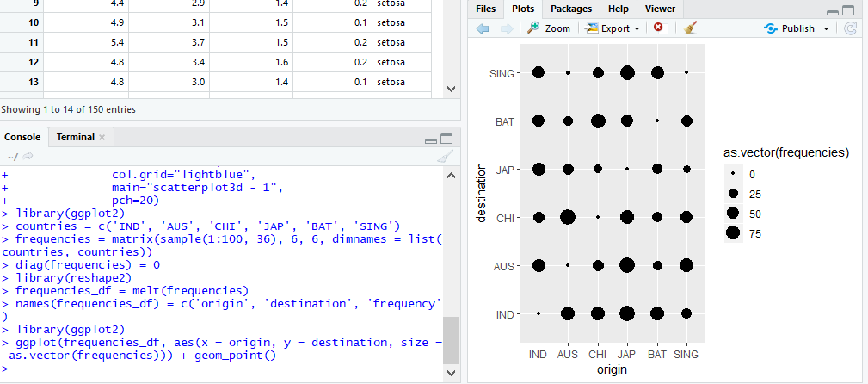Switch to the Viewer tab

point(660,9)
